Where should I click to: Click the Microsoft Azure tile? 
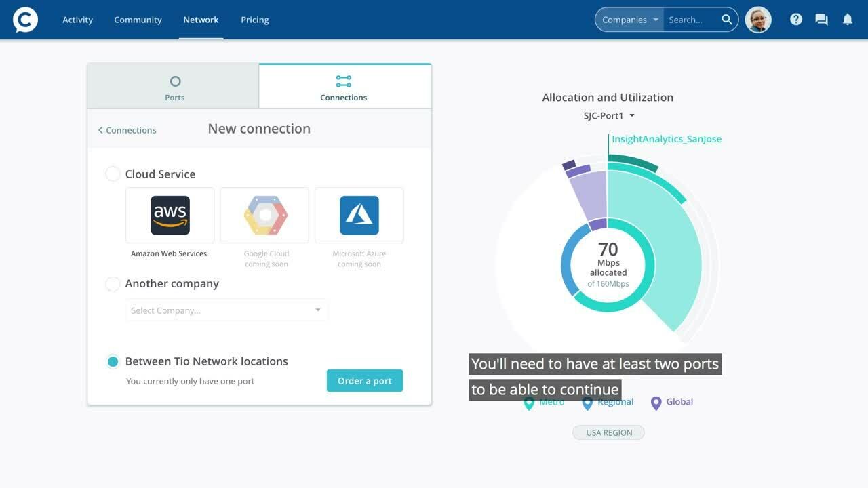[x=359, y=216]
